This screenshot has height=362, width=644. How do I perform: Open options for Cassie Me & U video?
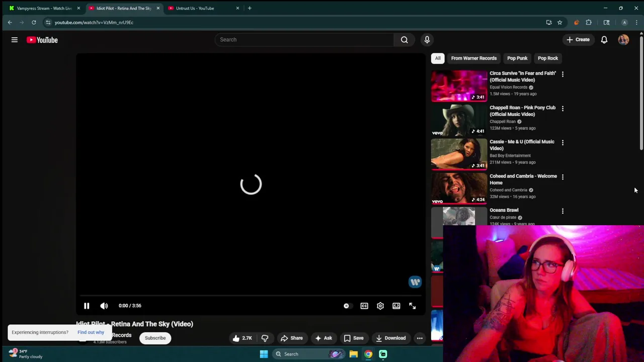pos(562,143)
